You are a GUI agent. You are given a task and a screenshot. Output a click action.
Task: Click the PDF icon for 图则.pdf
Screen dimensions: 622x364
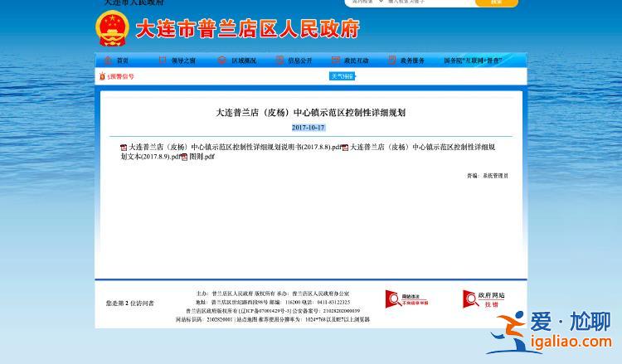point(184,157)
